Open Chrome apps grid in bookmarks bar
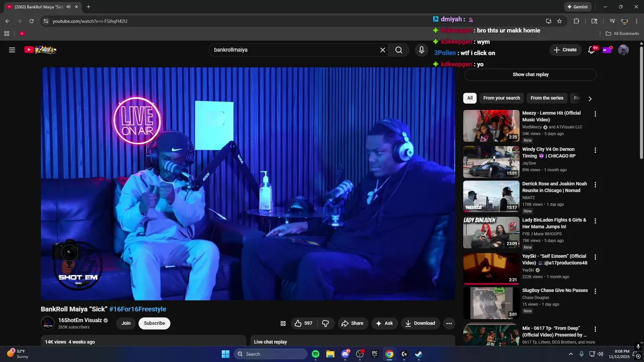Image resolution: width=644 pixels, height=362 pixels. pos(7,34)
